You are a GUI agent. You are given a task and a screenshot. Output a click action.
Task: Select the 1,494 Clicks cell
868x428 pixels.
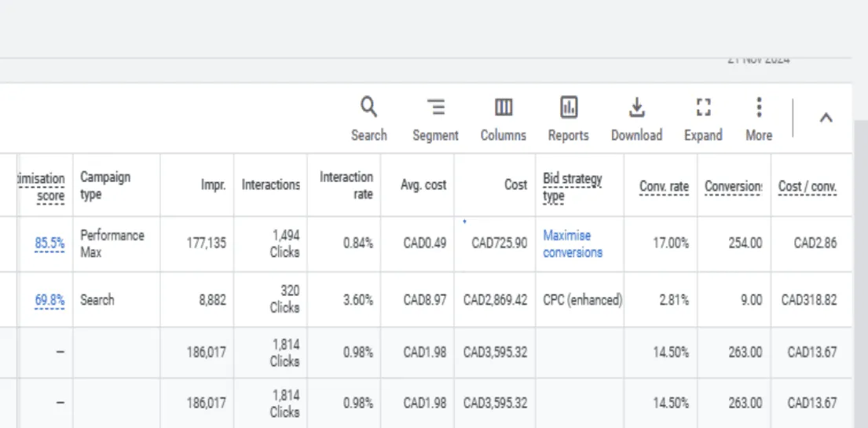[x=271, y=244]
